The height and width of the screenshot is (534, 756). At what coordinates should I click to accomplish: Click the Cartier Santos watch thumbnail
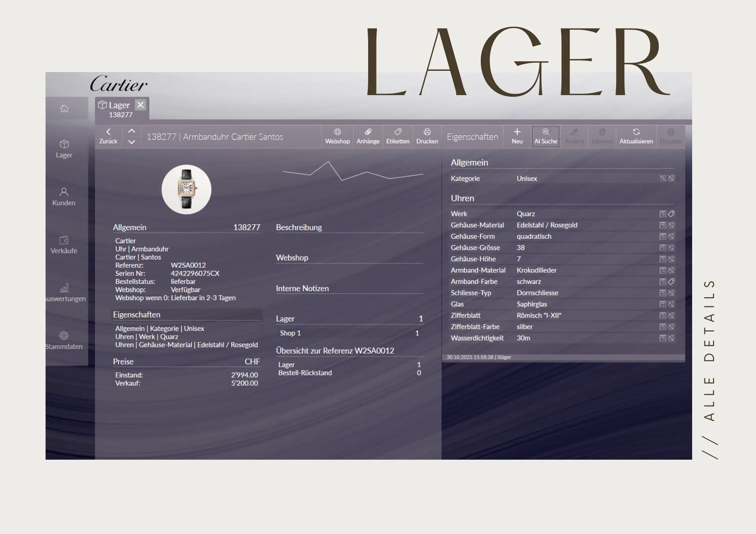[186, 189]
